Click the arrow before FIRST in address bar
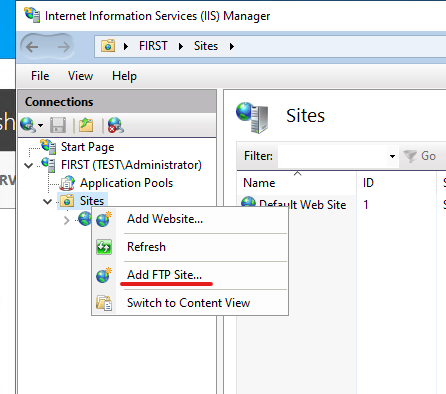This screenshot has width=446, height=394. 126,46
